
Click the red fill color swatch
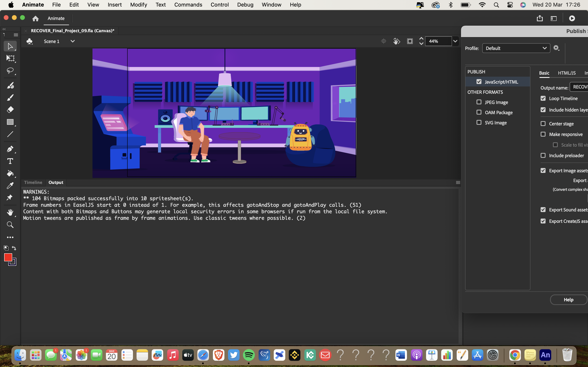tap(8, 257)
